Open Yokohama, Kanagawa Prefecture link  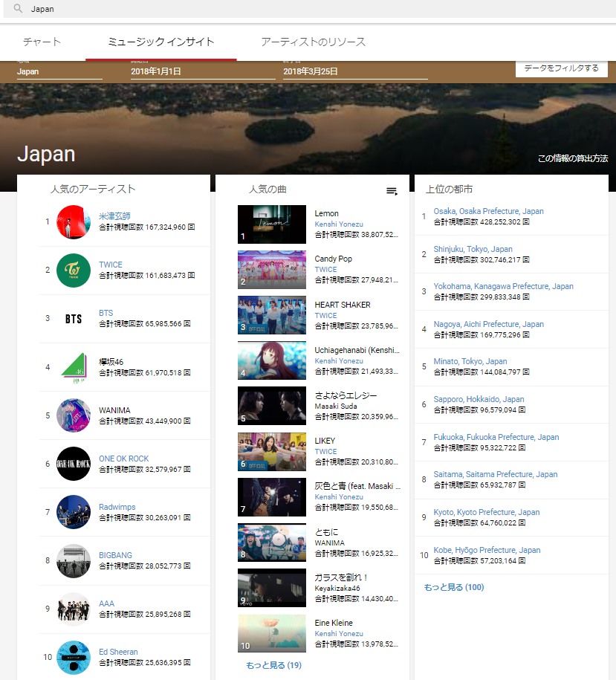coord(503,286)
